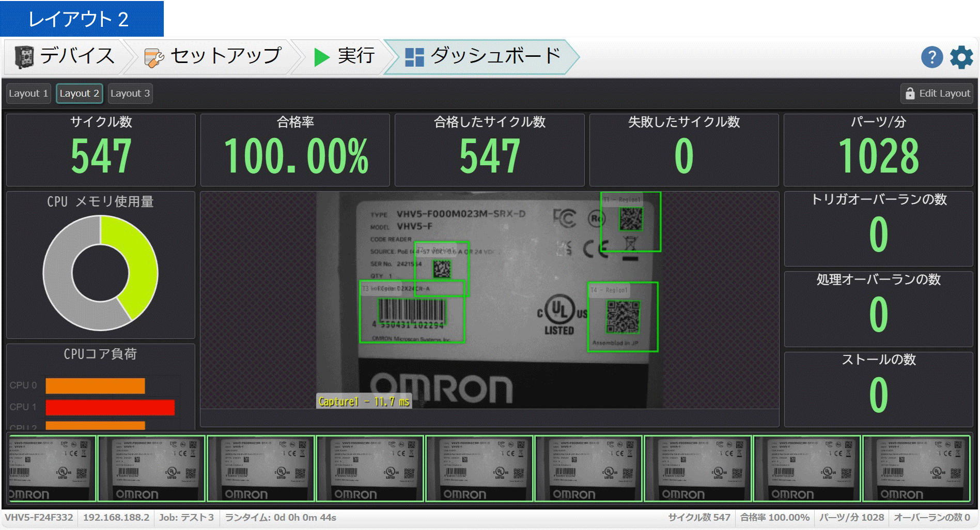Select the sixth filmstrip thumbnail
The image size is (980, 530).
588,469
